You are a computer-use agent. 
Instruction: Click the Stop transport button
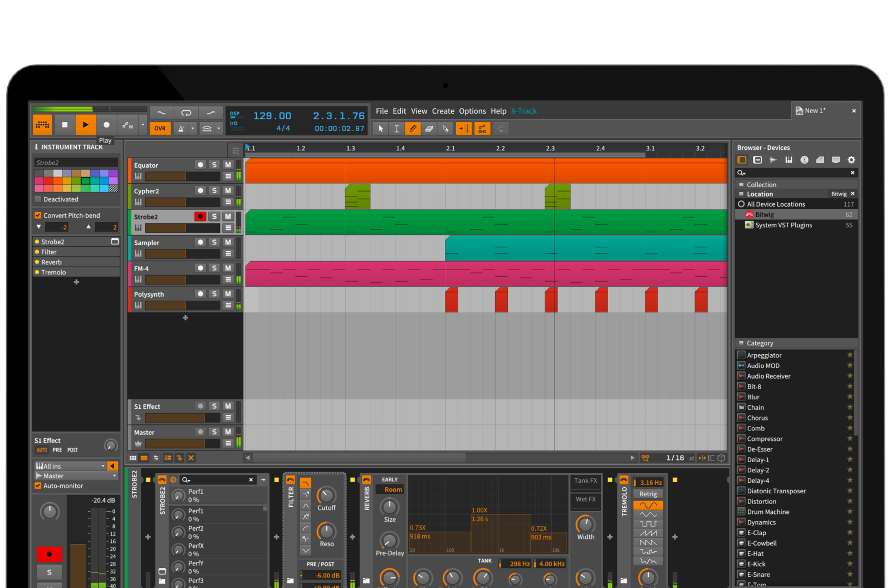[65, 125]
